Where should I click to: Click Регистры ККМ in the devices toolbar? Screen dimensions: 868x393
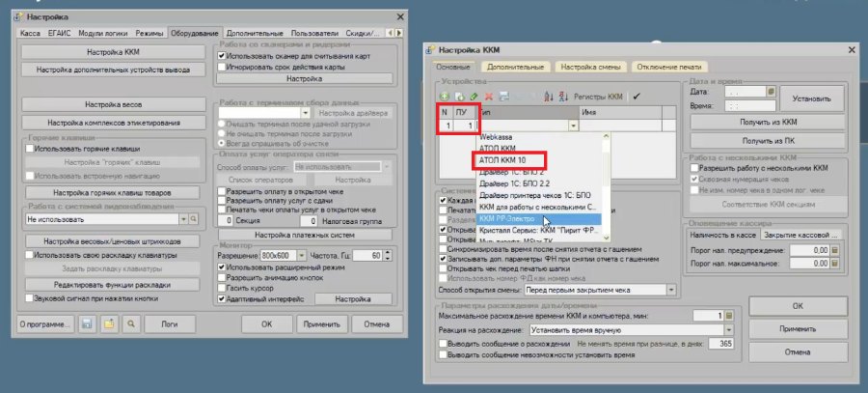point(598,97)
